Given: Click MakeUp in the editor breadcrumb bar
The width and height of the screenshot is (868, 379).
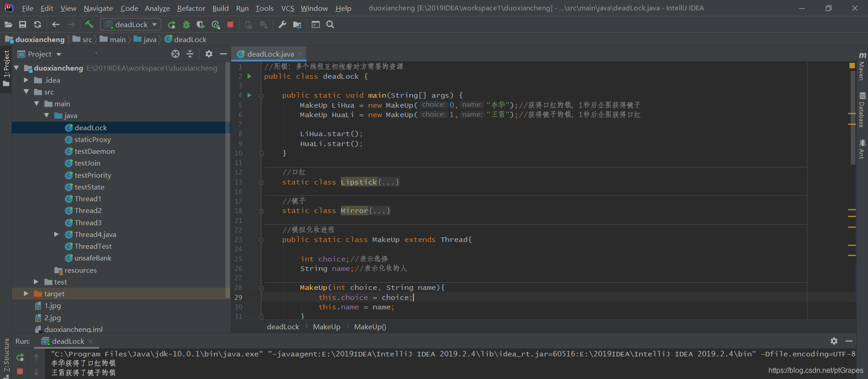Looking at the screenshot, I should (x=327, y=327).
